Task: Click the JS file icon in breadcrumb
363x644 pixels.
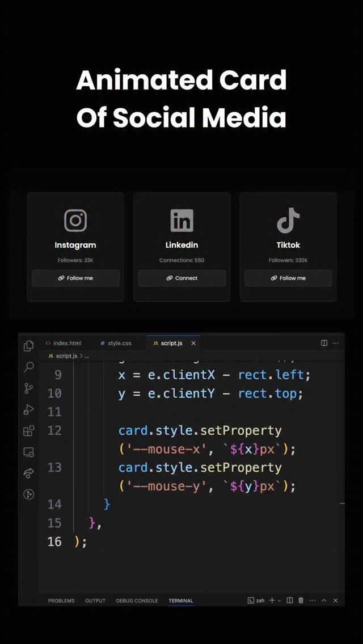Action: (50, 356)
